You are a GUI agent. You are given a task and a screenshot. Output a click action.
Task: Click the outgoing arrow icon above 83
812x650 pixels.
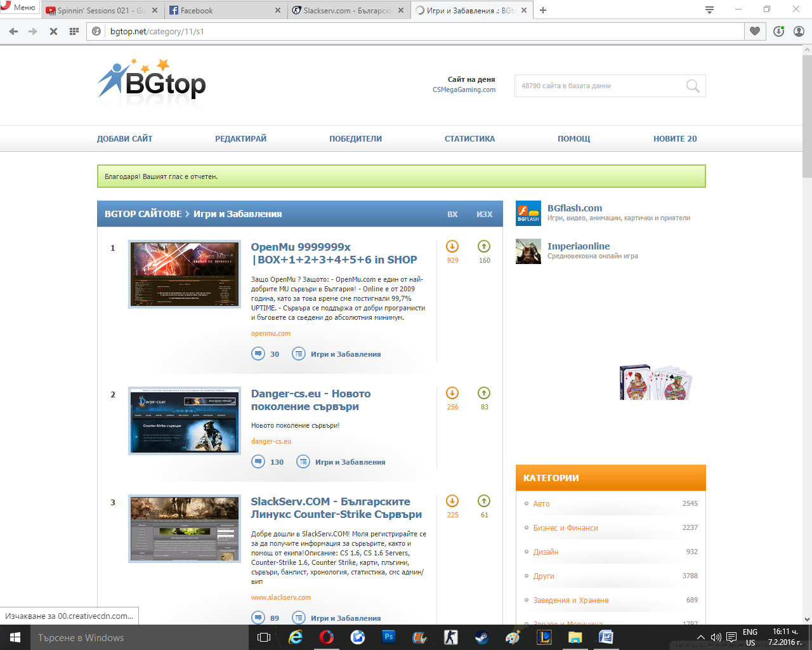click(x=484, y=393)
